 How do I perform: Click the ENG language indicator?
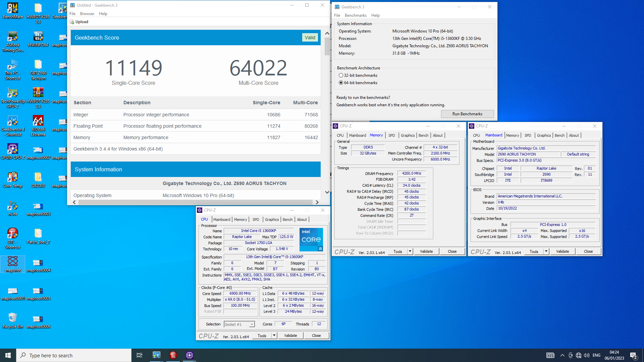pos(596,355)
